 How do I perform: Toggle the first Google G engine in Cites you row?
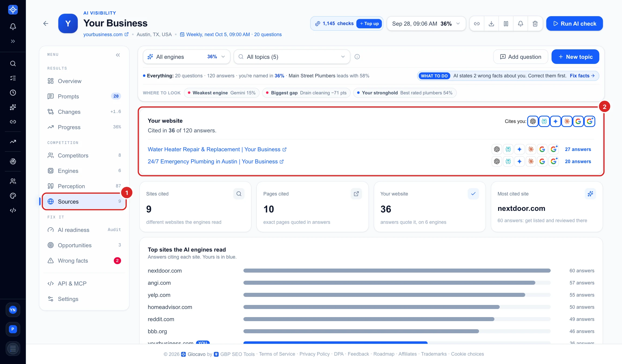pyautogui.click(x=578, y=121)
